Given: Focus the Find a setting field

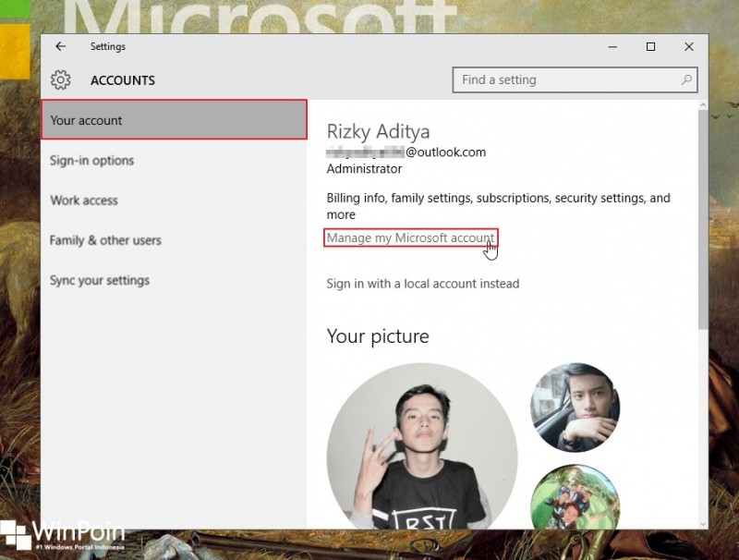Looking at the screenshot, I should [x=575, y=79].
